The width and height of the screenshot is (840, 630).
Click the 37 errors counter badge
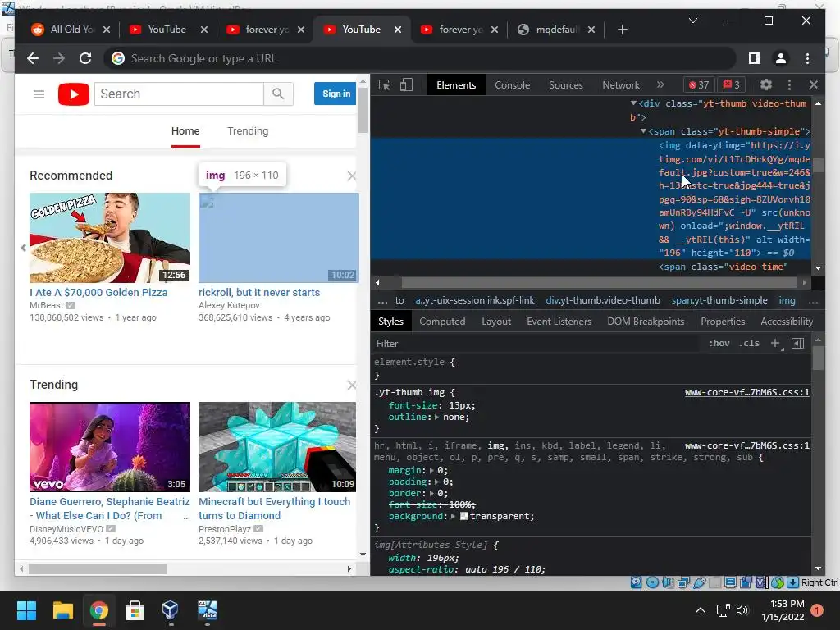[699, 84]
